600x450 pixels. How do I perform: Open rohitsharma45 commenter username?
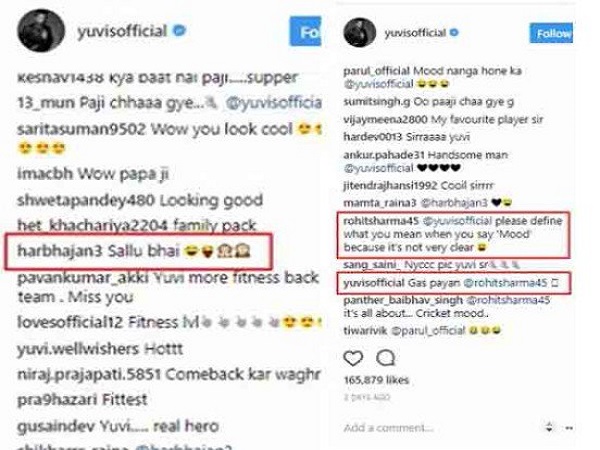(x=381, y=221)
